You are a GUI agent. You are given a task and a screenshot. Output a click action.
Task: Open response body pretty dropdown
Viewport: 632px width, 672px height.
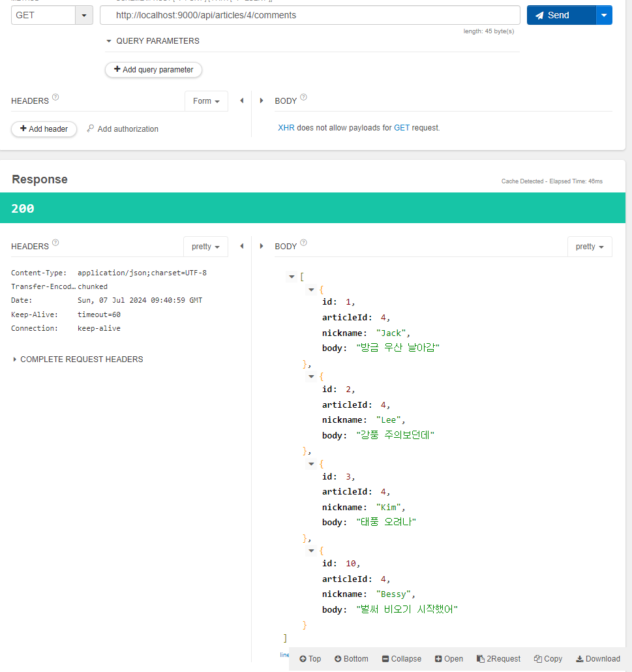click(590, 247)
